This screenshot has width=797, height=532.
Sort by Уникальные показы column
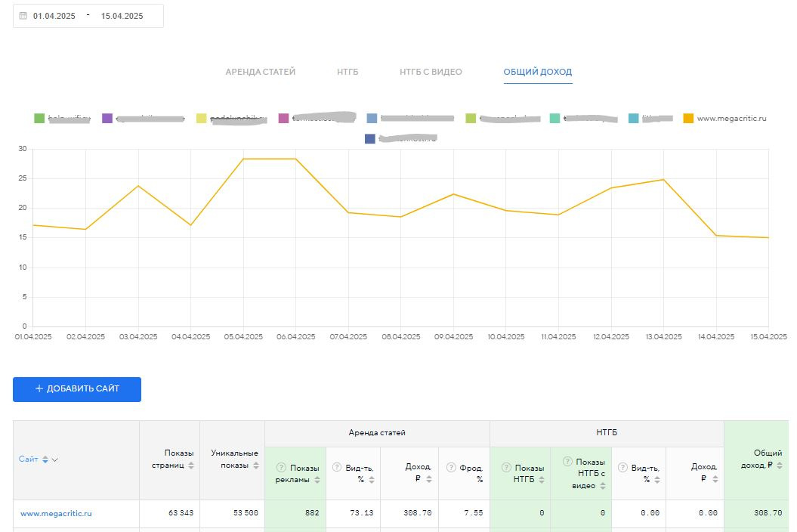tap(256, 465)
